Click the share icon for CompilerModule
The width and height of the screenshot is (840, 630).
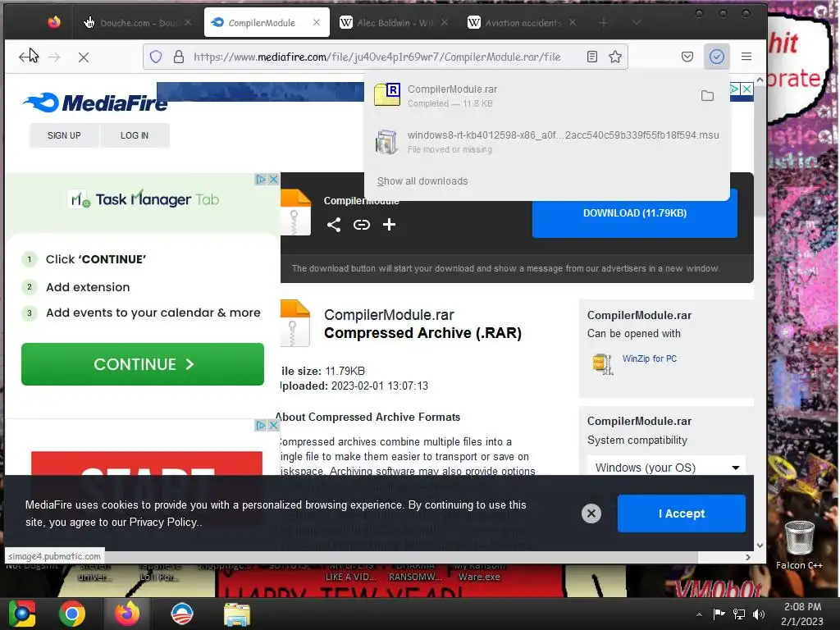[x=334, y=225]
